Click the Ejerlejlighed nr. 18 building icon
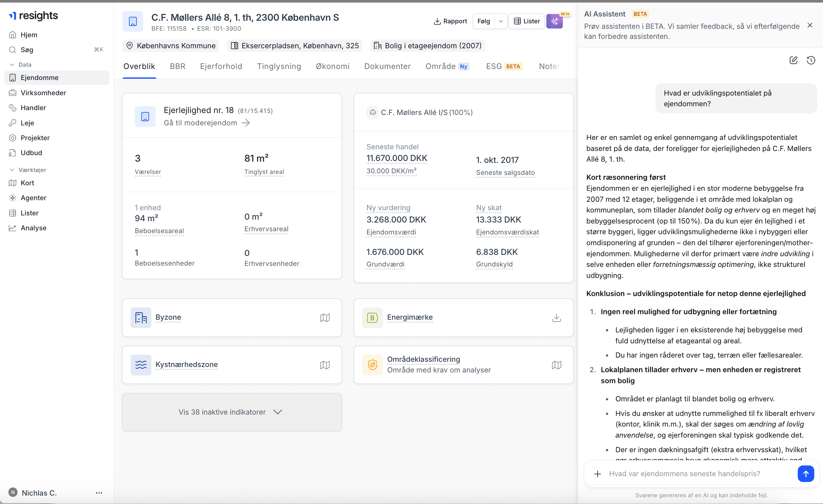Viewport: 823px width, 504px height. (145, 117)
